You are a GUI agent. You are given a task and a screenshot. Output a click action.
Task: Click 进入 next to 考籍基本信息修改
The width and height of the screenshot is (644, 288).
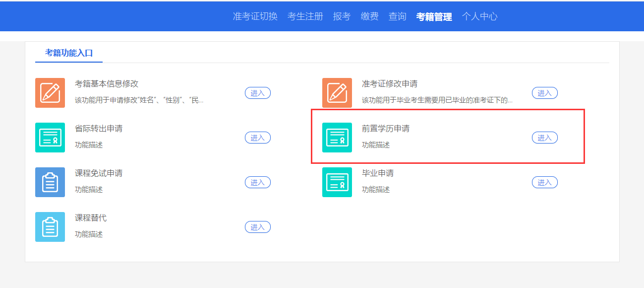257,92
